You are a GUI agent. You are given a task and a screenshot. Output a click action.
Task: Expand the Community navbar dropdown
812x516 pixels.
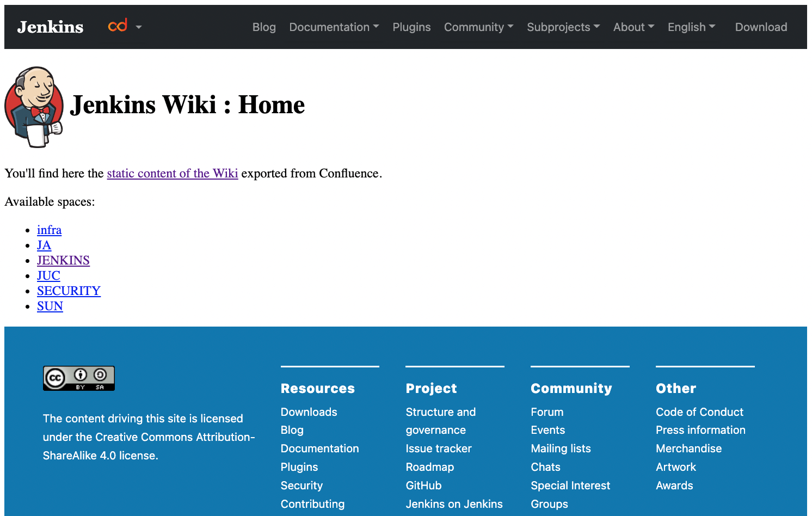478,27
